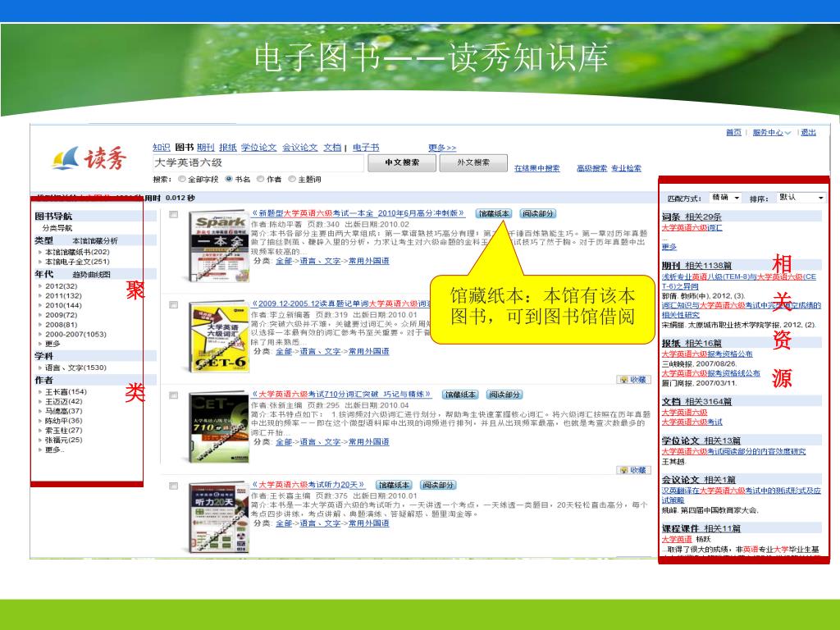Select the 主题词 search radio button
The width and height of the screenshot is (840, 630).
point(292,179)
